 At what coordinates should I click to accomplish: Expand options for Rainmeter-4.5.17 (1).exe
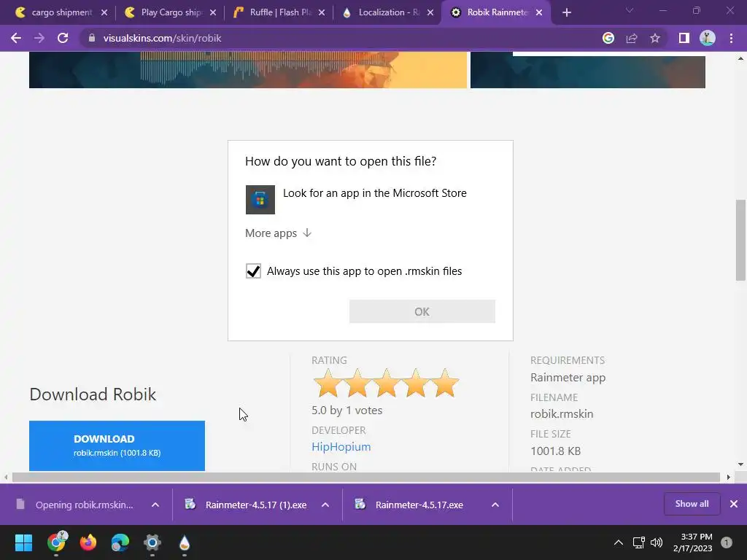coord(325,505)
